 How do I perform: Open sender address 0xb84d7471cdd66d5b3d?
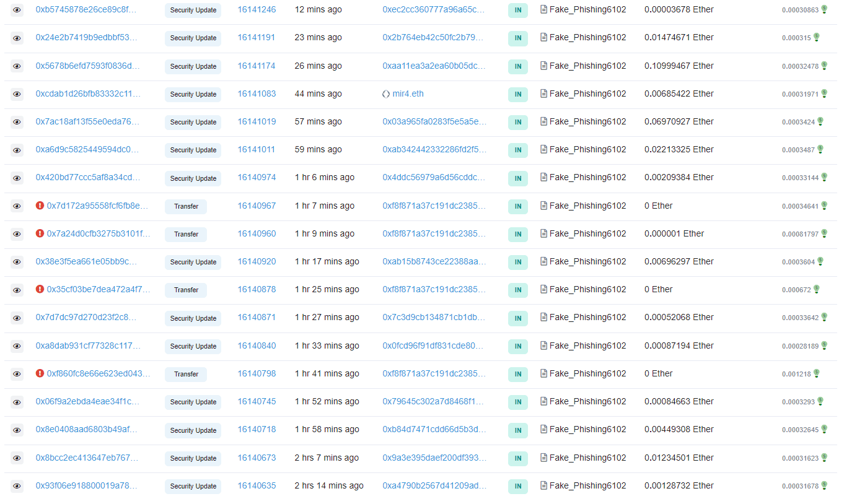434,429
